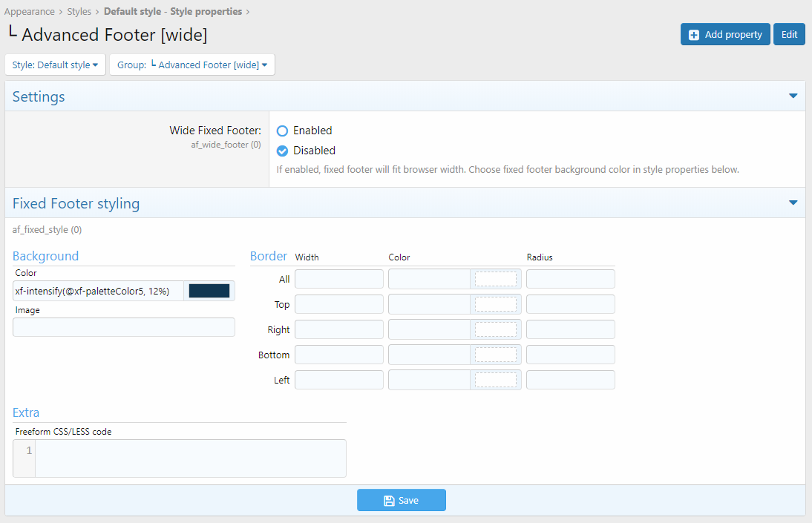Open the Top border color swatch

[x=495, y=305]
